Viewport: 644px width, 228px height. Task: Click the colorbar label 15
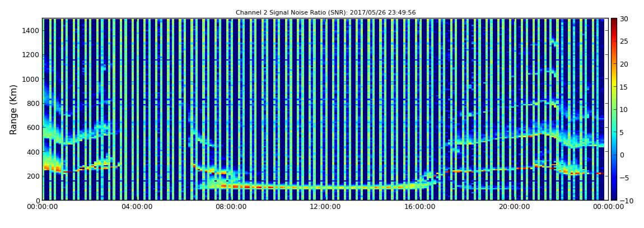coord(625,87)
